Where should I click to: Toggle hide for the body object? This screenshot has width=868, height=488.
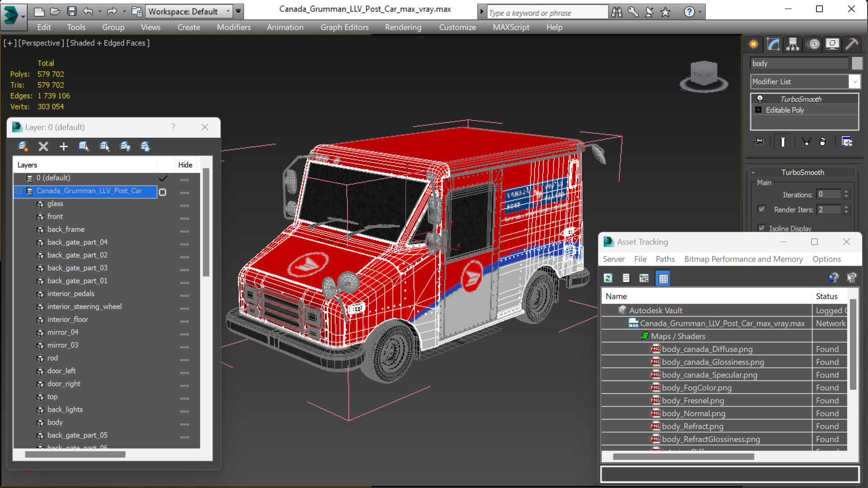pos(184,424)
